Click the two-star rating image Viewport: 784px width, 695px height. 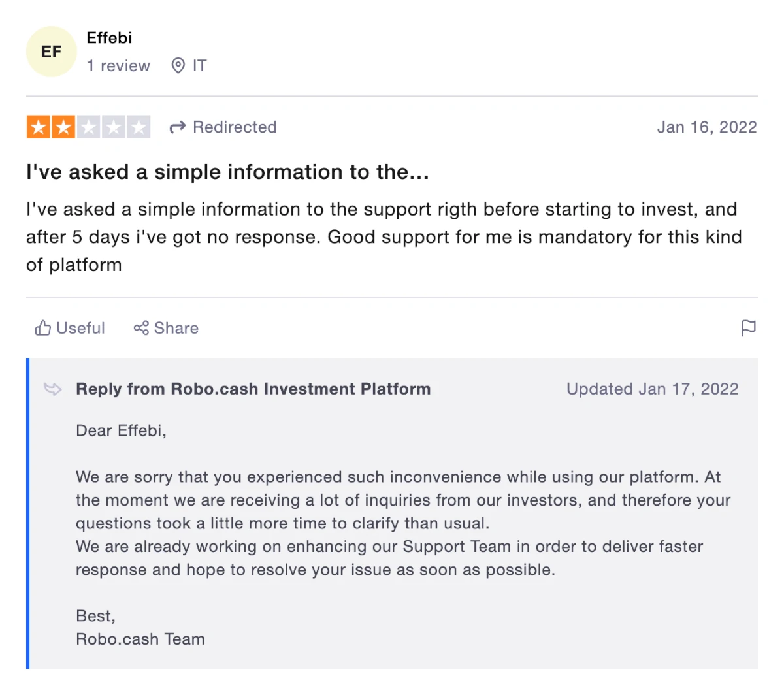[88, 127]
